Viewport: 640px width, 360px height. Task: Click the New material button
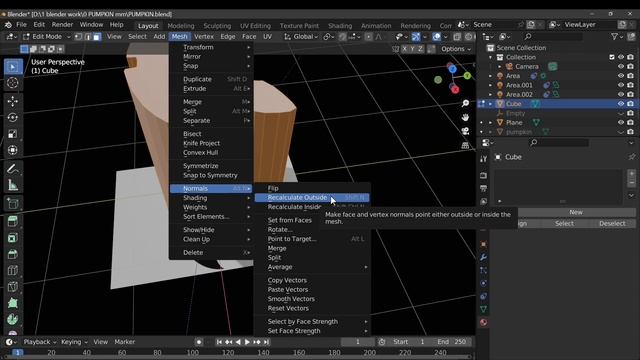(x=576, y=212)
